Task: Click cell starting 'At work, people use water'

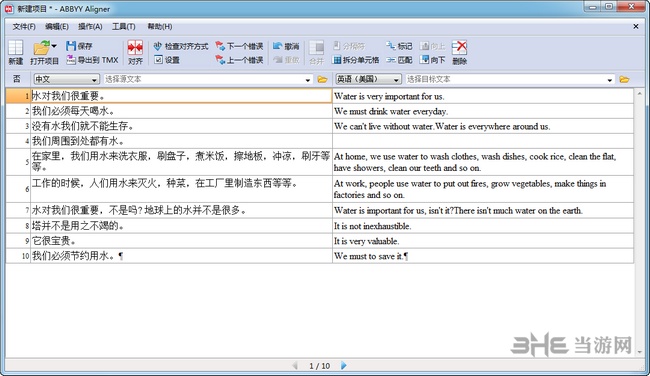Action: pyautogui.click(x=483, y=189)
